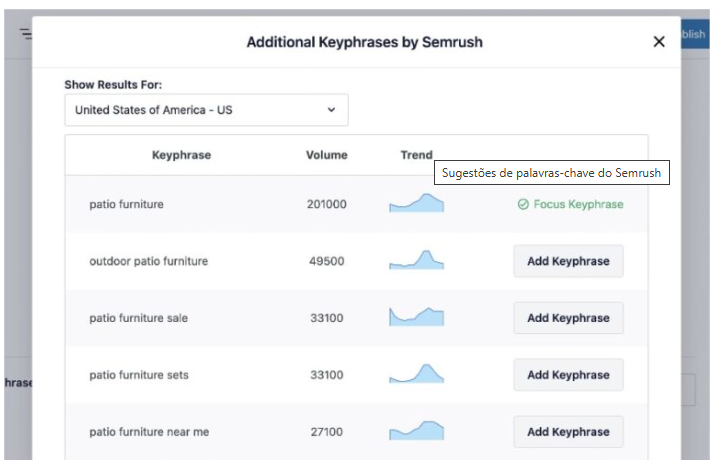This screenshot has height=468, width=710.
Task: Click the Focus Keyphrase checkmark icon
Action: (x=523, y=204)
